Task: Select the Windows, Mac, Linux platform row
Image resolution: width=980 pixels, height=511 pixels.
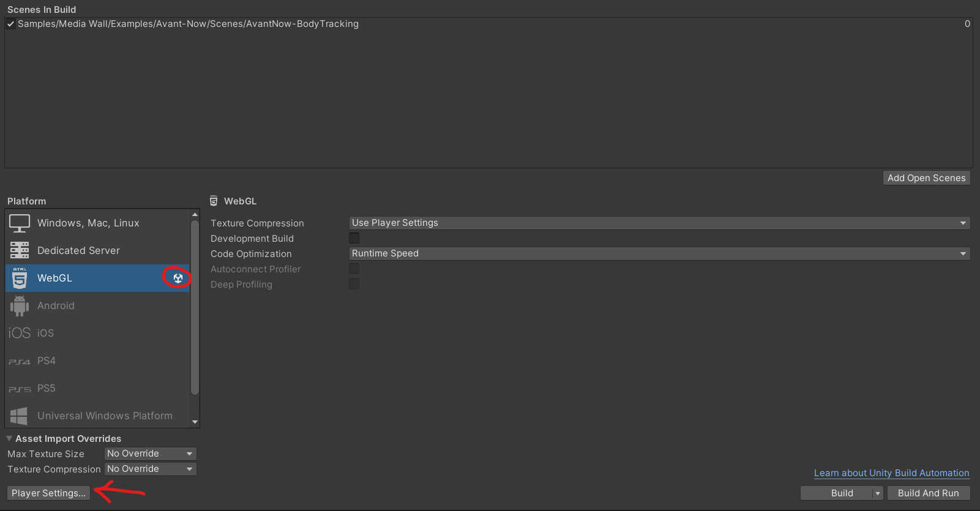Action: click(98, 223)
